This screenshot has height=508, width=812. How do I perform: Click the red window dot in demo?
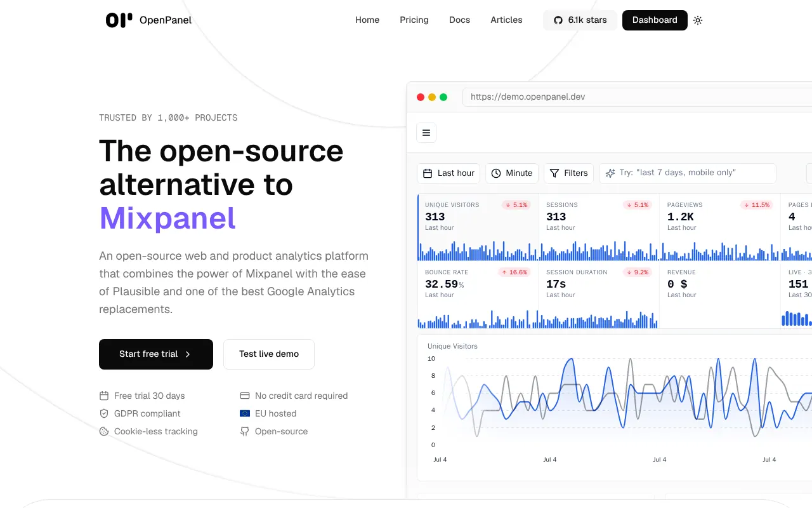421,97
